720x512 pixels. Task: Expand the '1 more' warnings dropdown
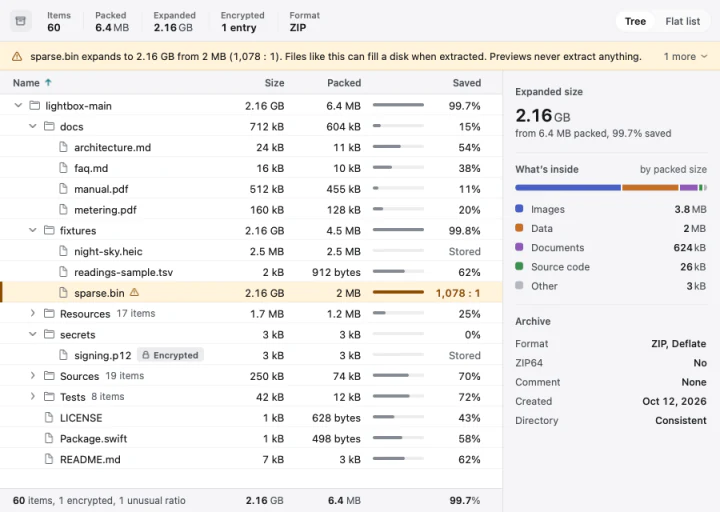[x=685, y=56]
